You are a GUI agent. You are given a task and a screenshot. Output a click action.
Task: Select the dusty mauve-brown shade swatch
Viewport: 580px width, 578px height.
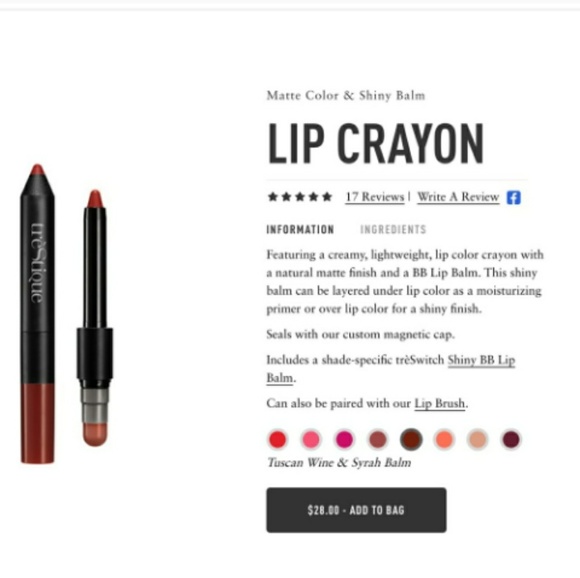coord(378,439)
